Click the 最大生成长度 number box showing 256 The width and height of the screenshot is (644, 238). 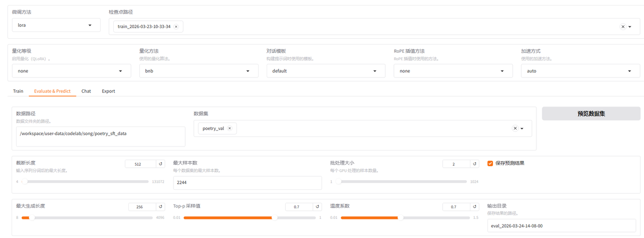142,206
